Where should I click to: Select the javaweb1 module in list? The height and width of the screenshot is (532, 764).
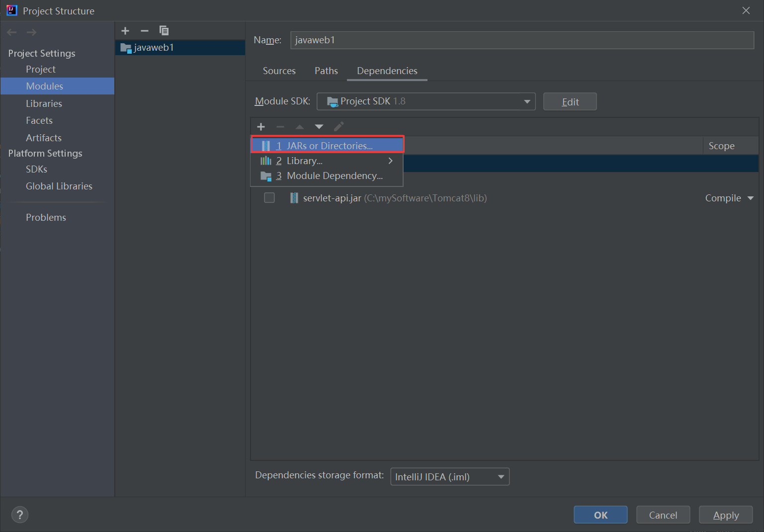[180, 48]
